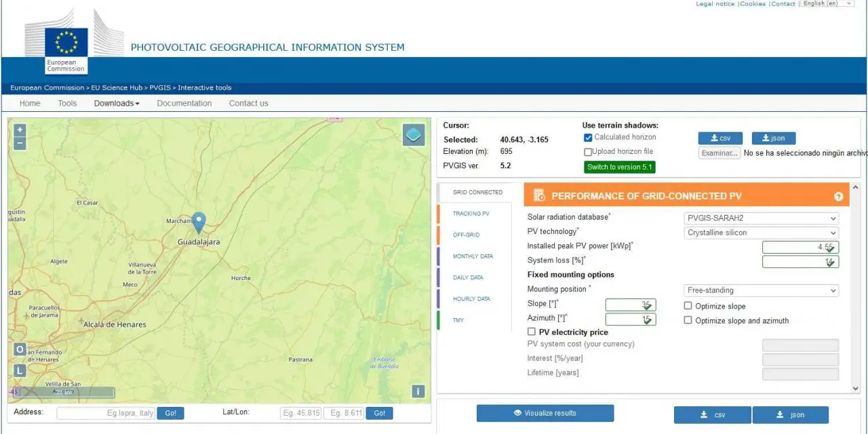Click the map scale bar
Image resolution: width=868 pixels, height=434 pixels.
pyautogui.click(x=64, y=393)
